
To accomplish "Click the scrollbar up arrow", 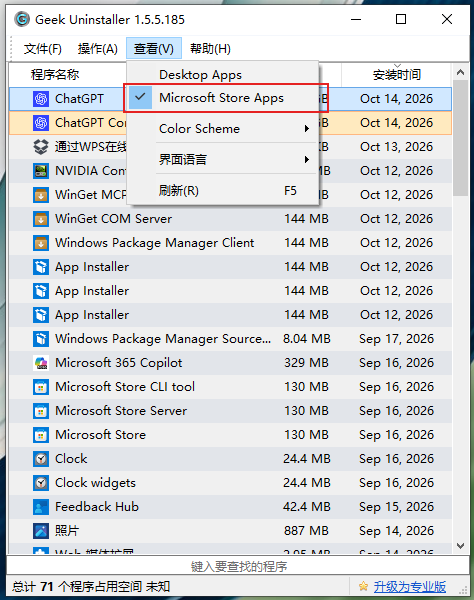I will 461,72.
